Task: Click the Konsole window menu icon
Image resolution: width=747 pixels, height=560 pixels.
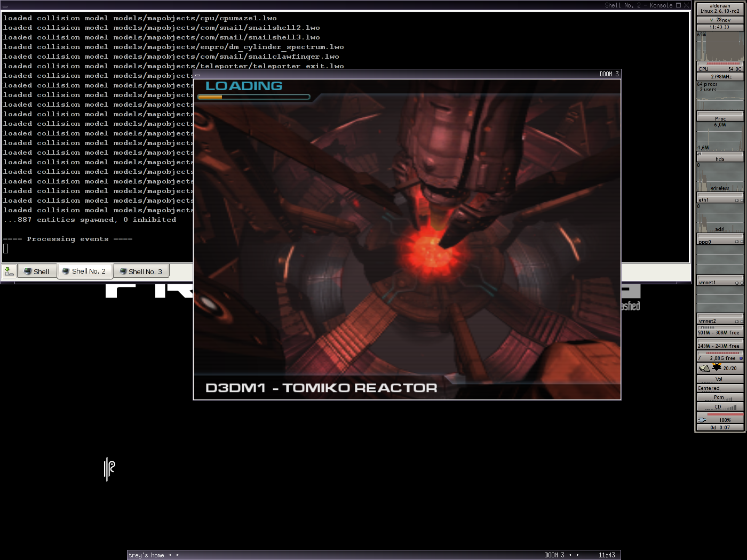Action: [5, 5]
